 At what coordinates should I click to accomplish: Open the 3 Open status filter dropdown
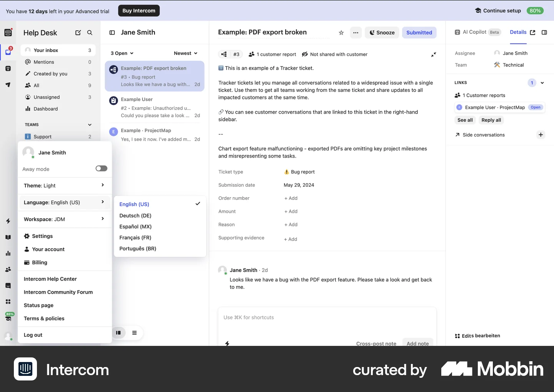tap(122, 53)
